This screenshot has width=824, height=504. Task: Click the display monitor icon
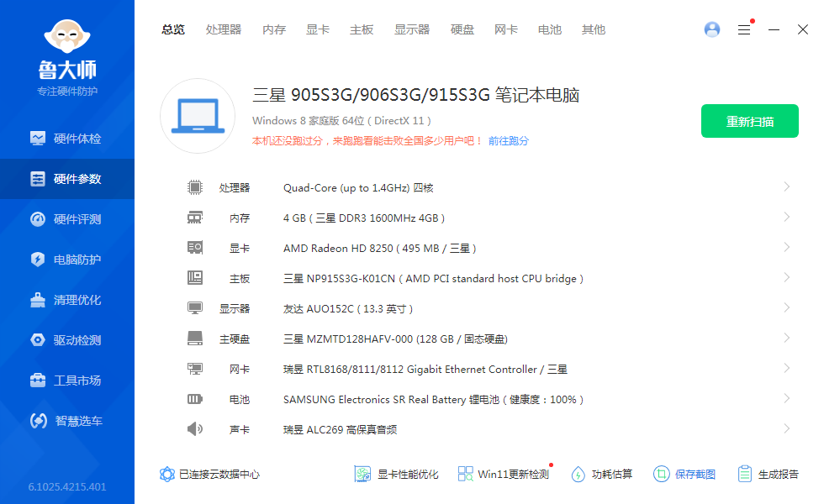point(195,308)
